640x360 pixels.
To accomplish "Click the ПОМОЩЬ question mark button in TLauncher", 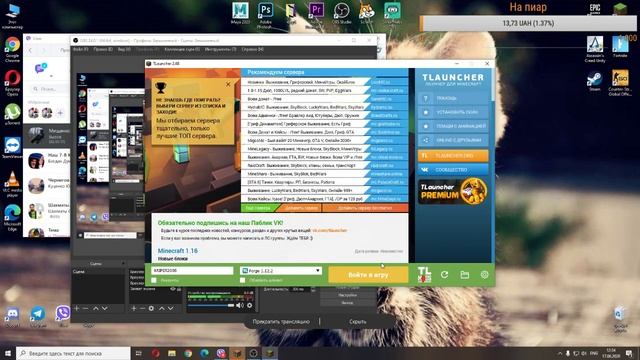I will [453, 98].
